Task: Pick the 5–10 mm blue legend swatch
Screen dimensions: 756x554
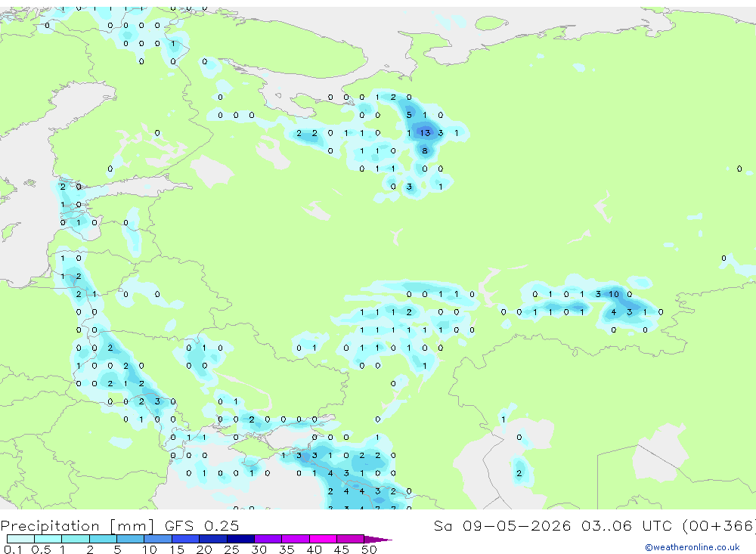Action: point(131,539)
